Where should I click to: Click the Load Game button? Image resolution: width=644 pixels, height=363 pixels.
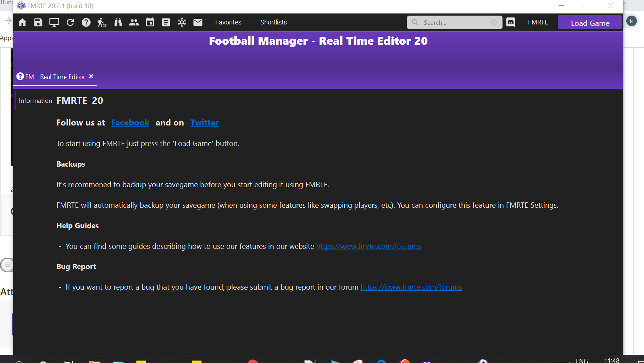(x=590, y=23)
